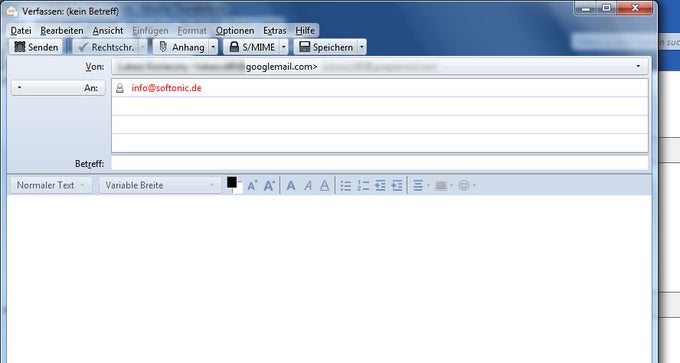This screenshot has height=363, width=680.
Task: Decrease text indent (outdent)
Action: 380,186
